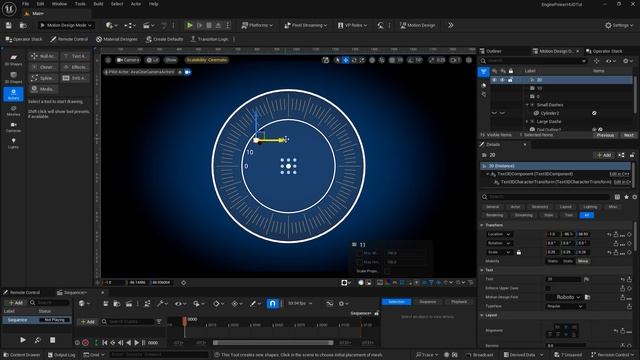Click the Text value input field
Image resolution: width=640 pixels, height=360 pixels.
563,279
